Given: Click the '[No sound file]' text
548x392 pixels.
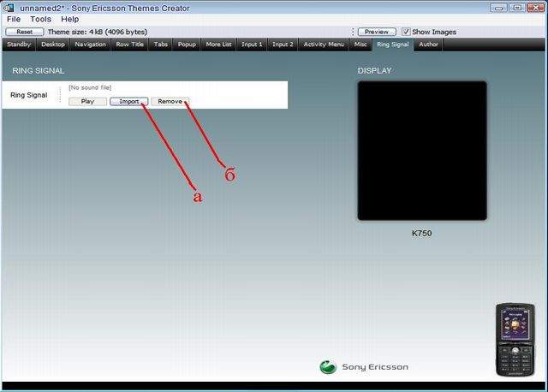Looking at the screenshot, I should [90, 87].
